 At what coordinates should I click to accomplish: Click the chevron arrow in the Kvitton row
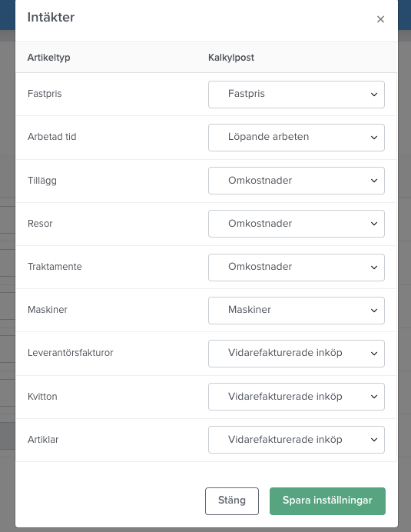(x=374, y=397)
